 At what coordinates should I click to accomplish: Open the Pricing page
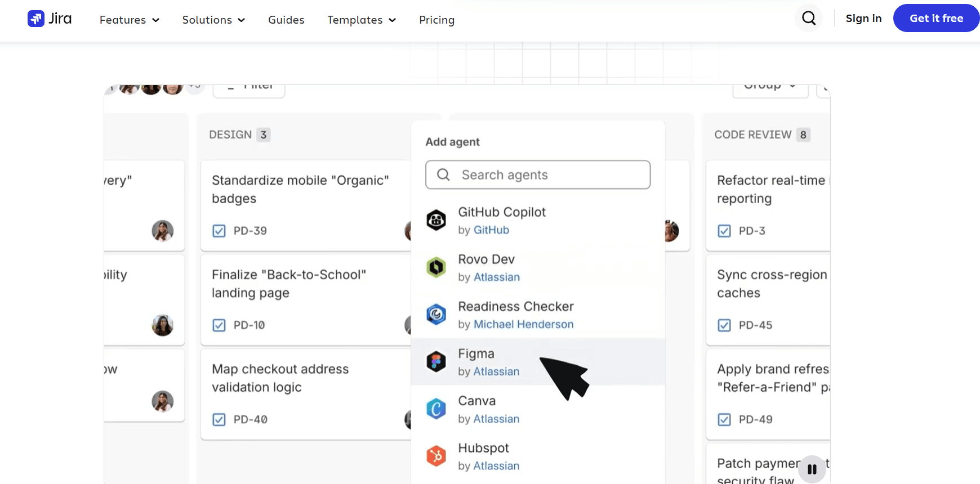[436, 20]
